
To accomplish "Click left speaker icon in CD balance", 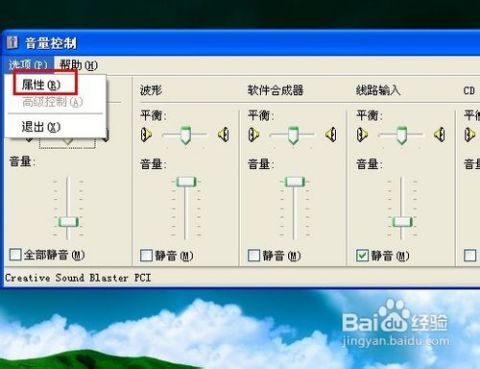I will [470, 134].
